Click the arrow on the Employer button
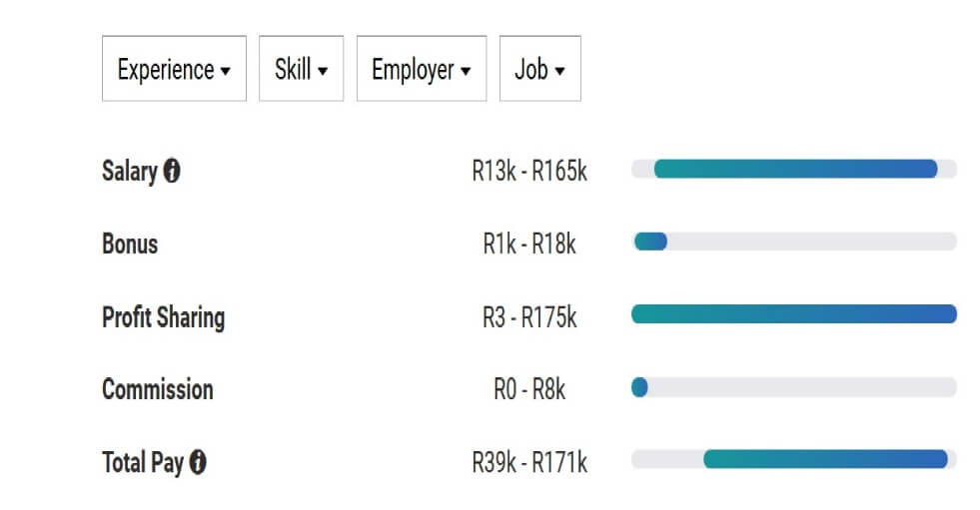This screenshot has height=510, width=980. [466, 71]
